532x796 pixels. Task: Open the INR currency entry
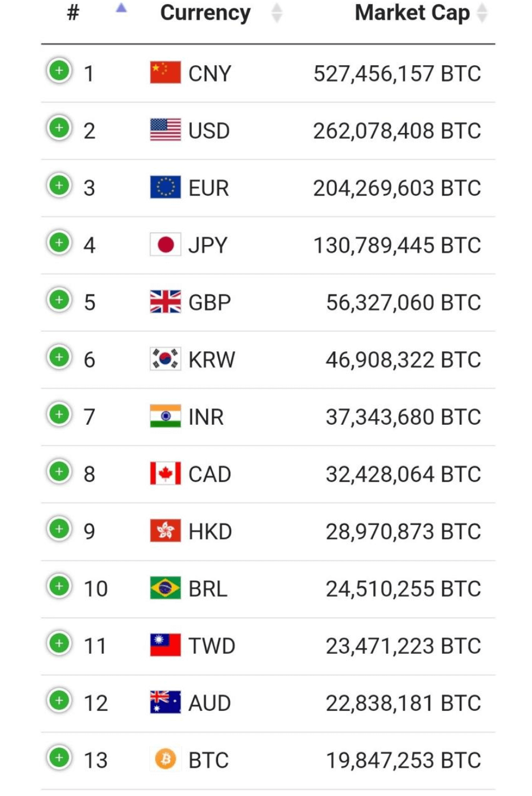tap(206, 417)
